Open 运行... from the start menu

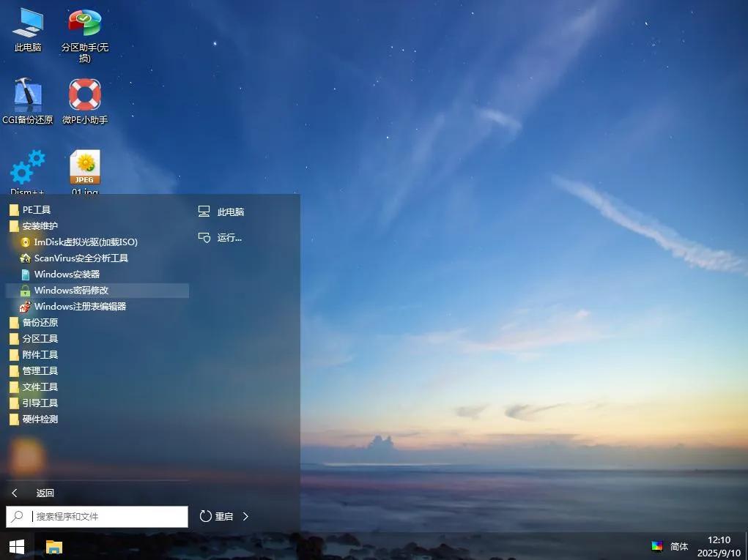(x=229, y=238)
